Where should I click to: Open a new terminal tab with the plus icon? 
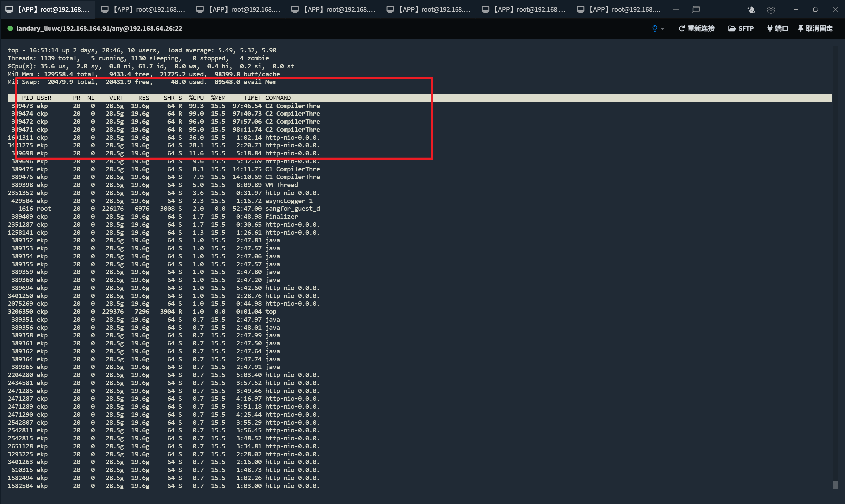pyautogui.click(x=676, y=10)
